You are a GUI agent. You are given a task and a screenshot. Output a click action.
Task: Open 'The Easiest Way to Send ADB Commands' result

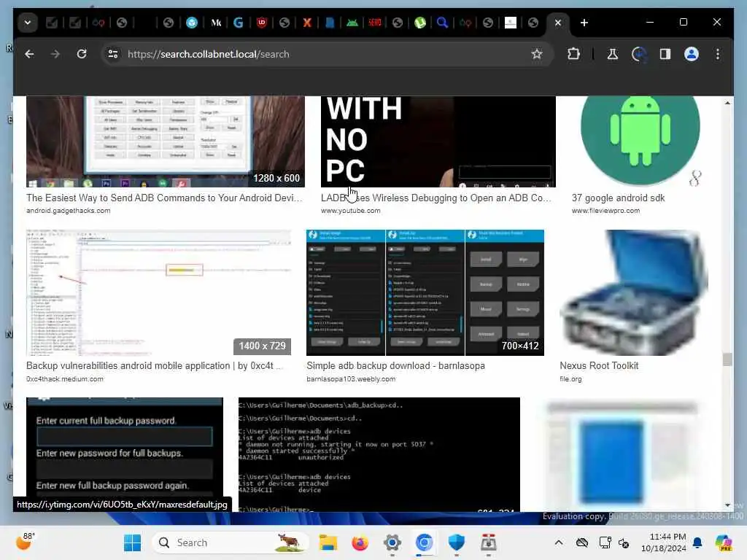164,198
